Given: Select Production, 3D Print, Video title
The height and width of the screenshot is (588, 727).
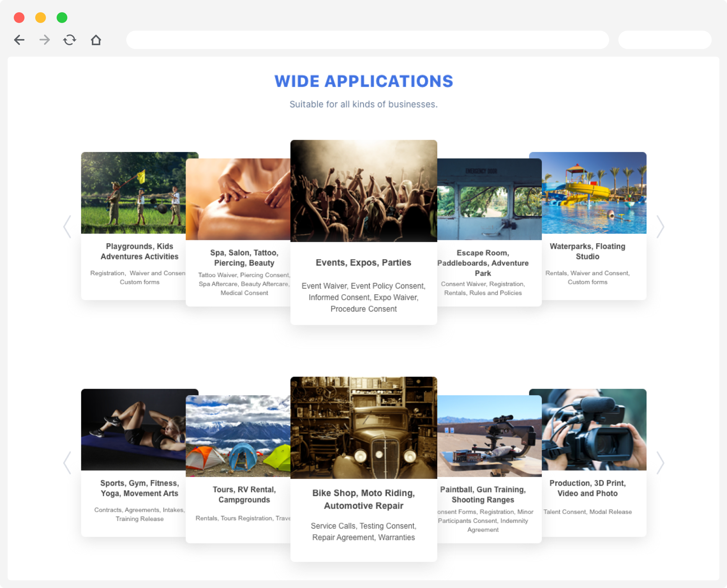Looking at the screenshot, I should [588, 488].
